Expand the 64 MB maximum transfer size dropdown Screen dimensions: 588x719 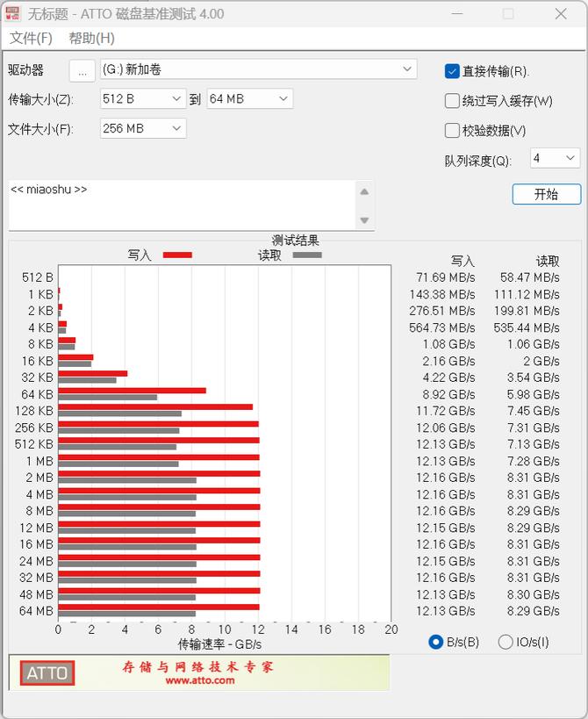[x=250, y=99]
